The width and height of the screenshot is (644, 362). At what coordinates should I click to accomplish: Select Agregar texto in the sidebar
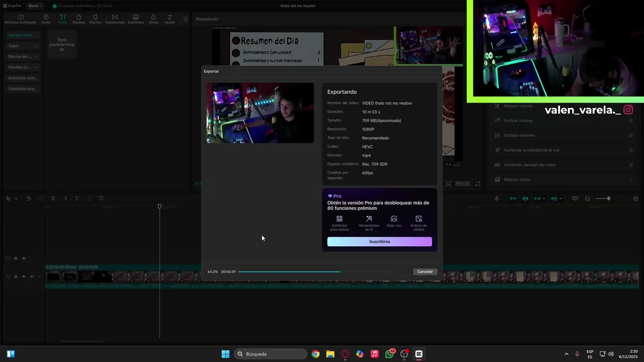(x=22, y=35)
